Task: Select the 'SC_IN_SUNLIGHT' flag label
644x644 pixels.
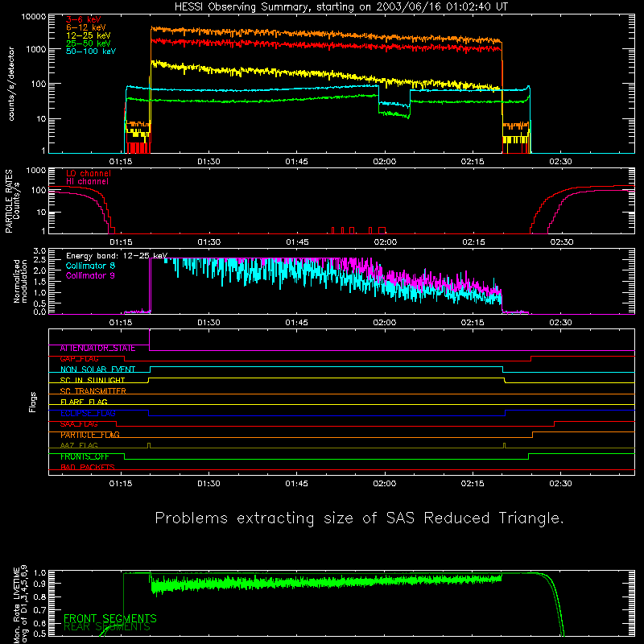Action: coord(93,380)
